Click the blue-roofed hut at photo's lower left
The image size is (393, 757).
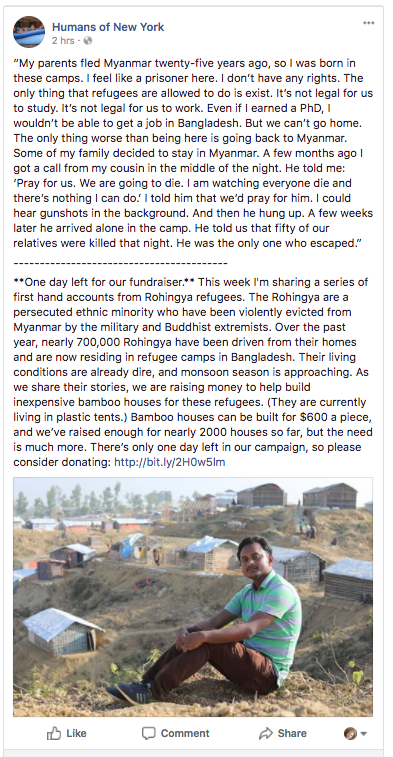pos(62,631)
